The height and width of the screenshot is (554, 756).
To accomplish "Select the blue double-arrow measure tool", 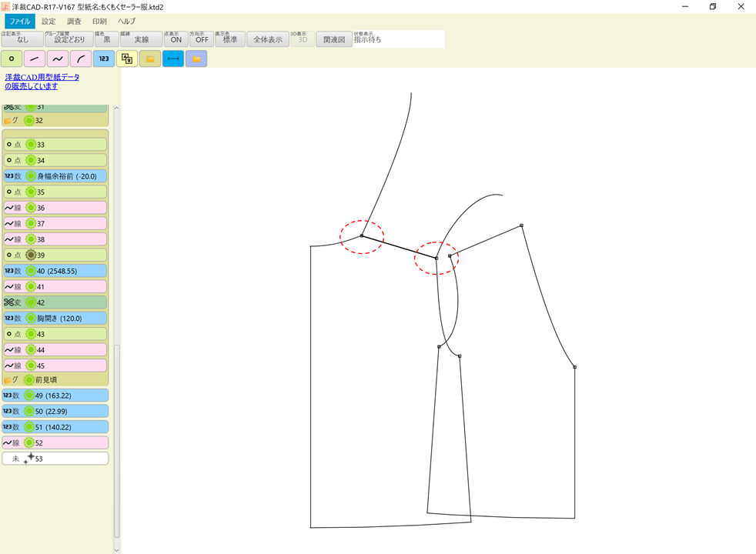I will [x=173, y=58].
